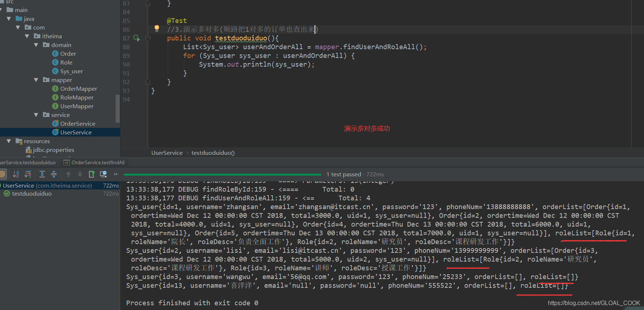Show more test toolbar actions chevron

click(116, 174)
